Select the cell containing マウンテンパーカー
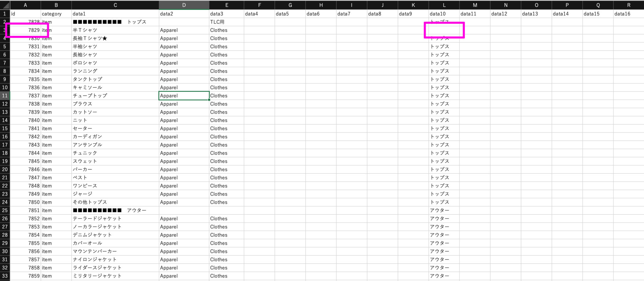Image resolution: width=644 pixels, height=281 pixels. click(x=115, y=251)
